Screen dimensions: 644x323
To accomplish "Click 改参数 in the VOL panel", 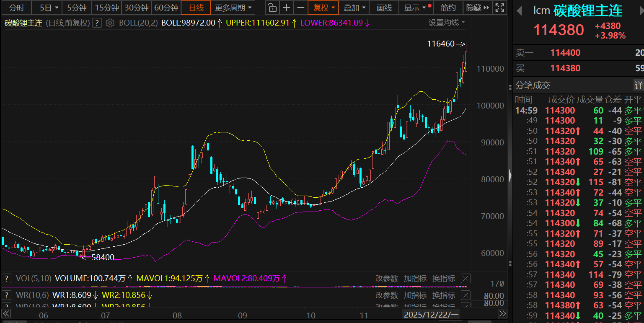I will (386, 279).
